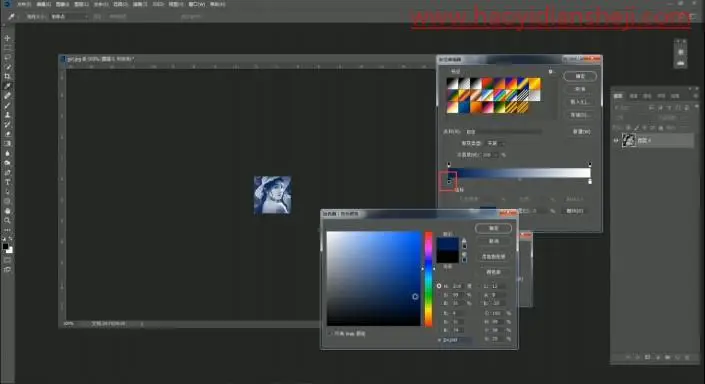The image size is (705, 384).
Task: Select the right white color stop
Action: [x=590, y=181]
